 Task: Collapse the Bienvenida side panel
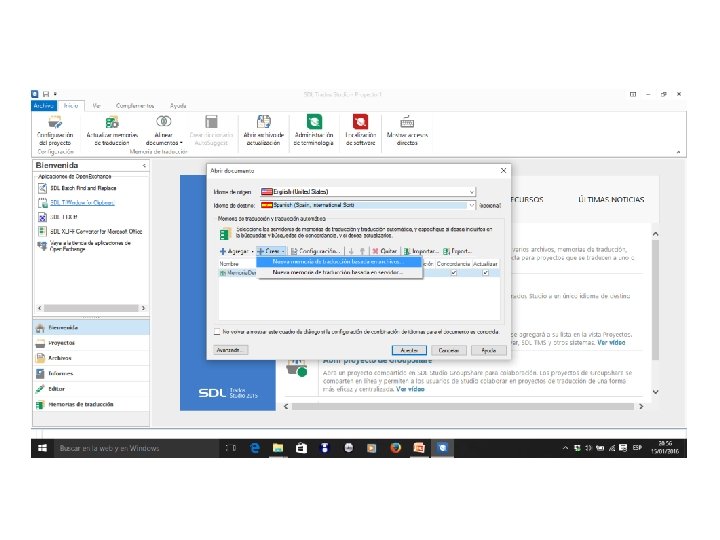(x=144, y=165)
